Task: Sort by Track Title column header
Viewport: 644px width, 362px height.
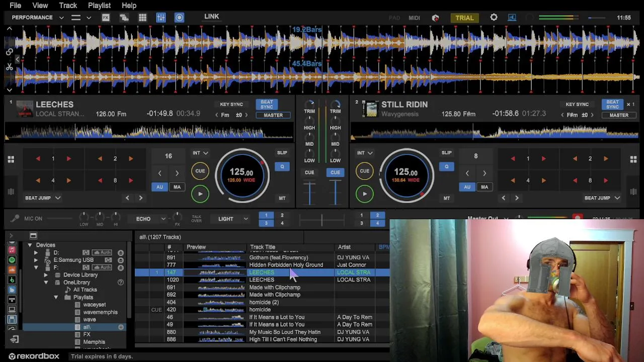Action: pos(291,247)
